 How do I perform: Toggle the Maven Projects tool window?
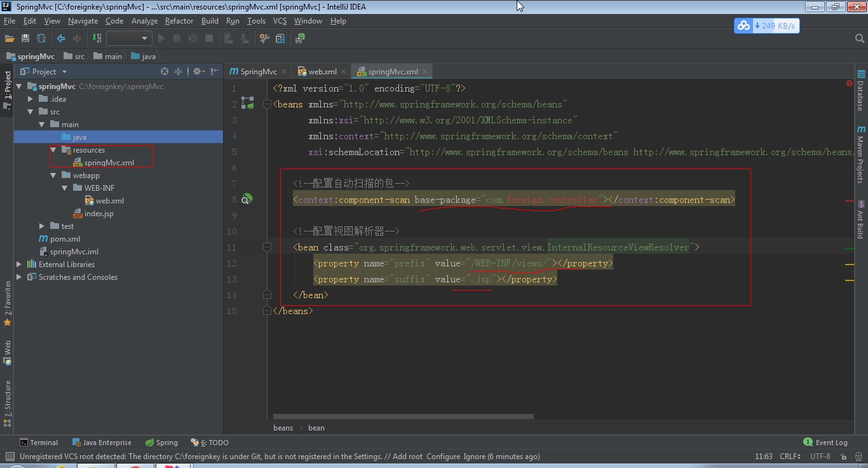coord(861,155)
